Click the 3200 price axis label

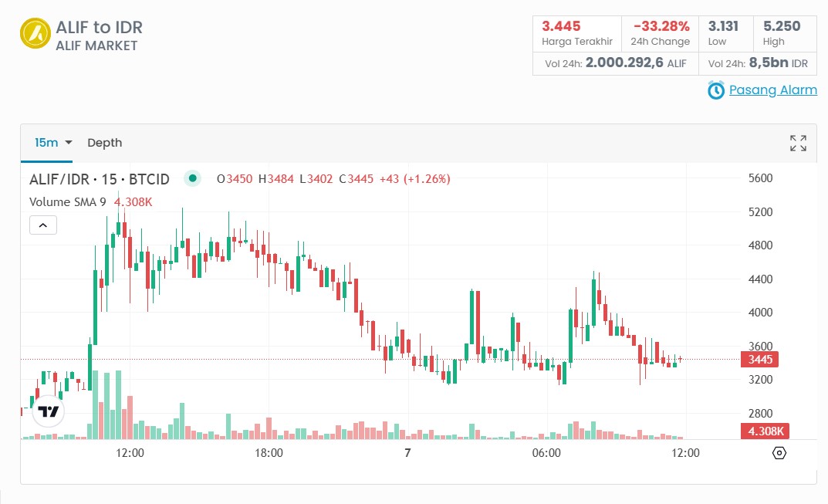pyautogui.click(x=760, y=379)
